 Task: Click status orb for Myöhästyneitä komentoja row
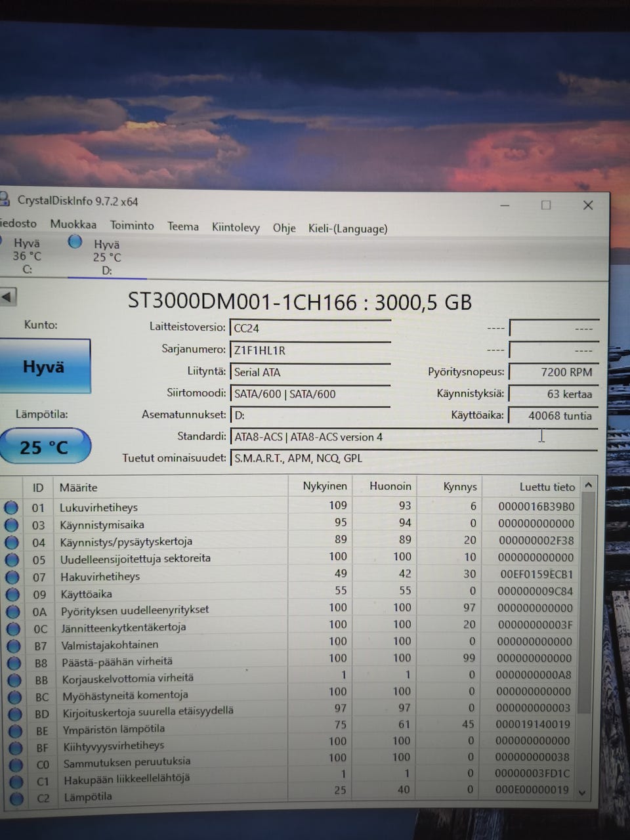[14, 697]
